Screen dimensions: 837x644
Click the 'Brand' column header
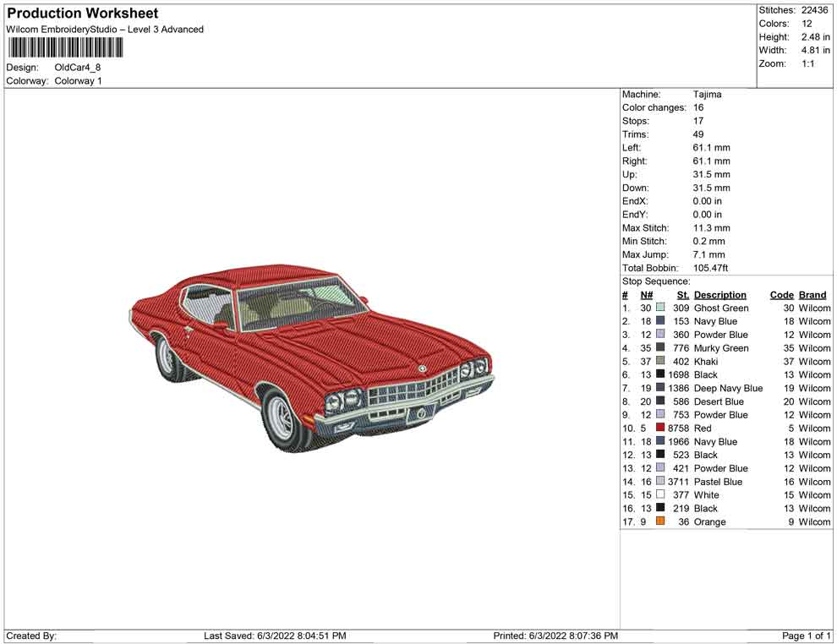point(812,294)
